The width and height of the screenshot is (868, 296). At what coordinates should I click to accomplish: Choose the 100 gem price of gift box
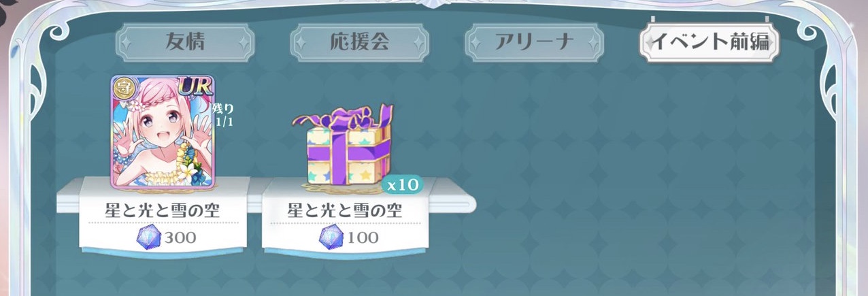tap(362, 237)
